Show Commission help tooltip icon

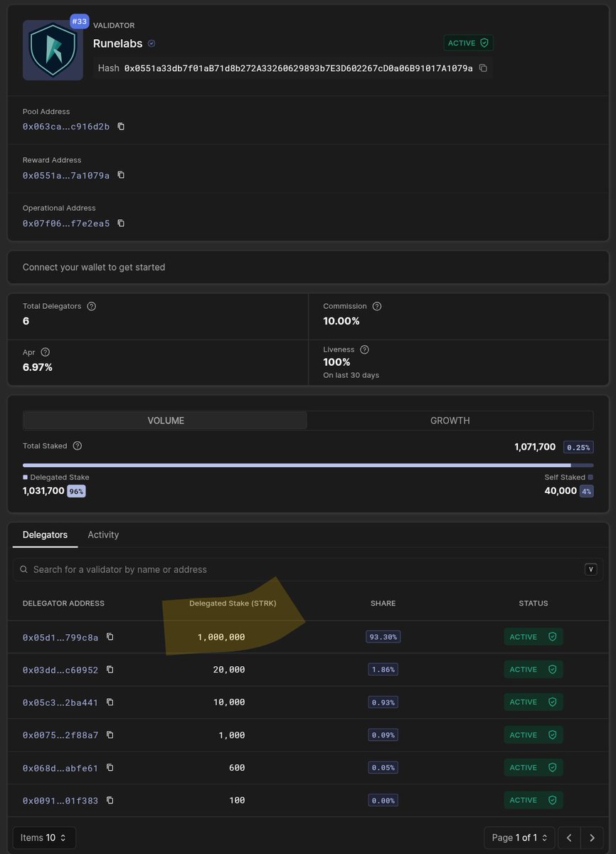click(377, 306)
